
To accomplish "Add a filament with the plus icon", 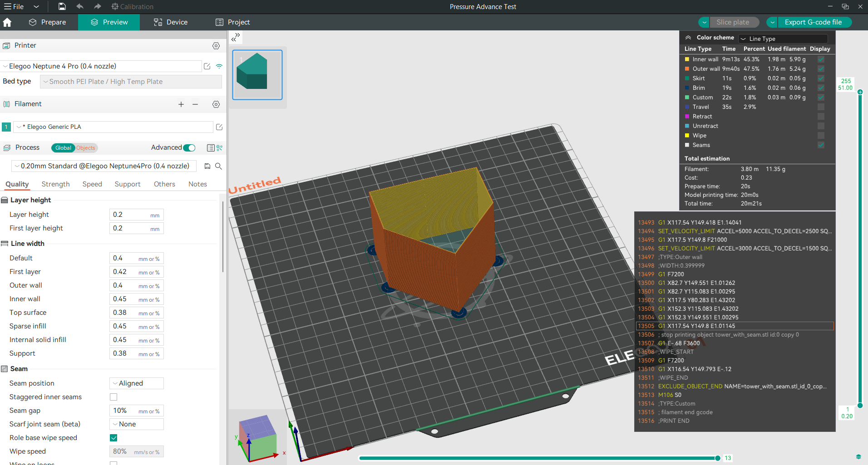I will pos(181,104).
